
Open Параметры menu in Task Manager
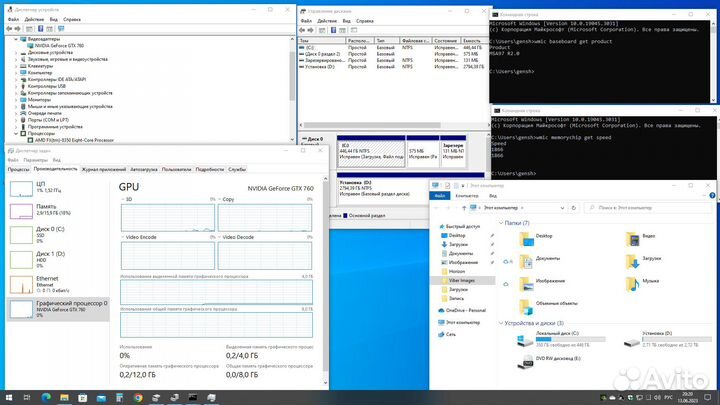[35, 160]
